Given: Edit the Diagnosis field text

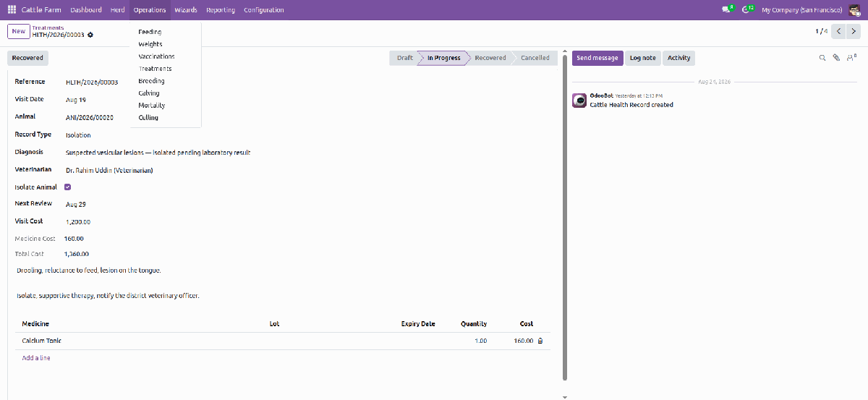Looking at the screenshot, I should [158, 153].
